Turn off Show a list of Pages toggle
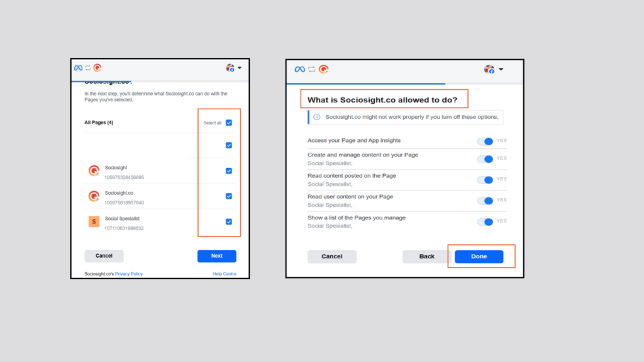This screenshot has width=644, height=362. [485, 222]
